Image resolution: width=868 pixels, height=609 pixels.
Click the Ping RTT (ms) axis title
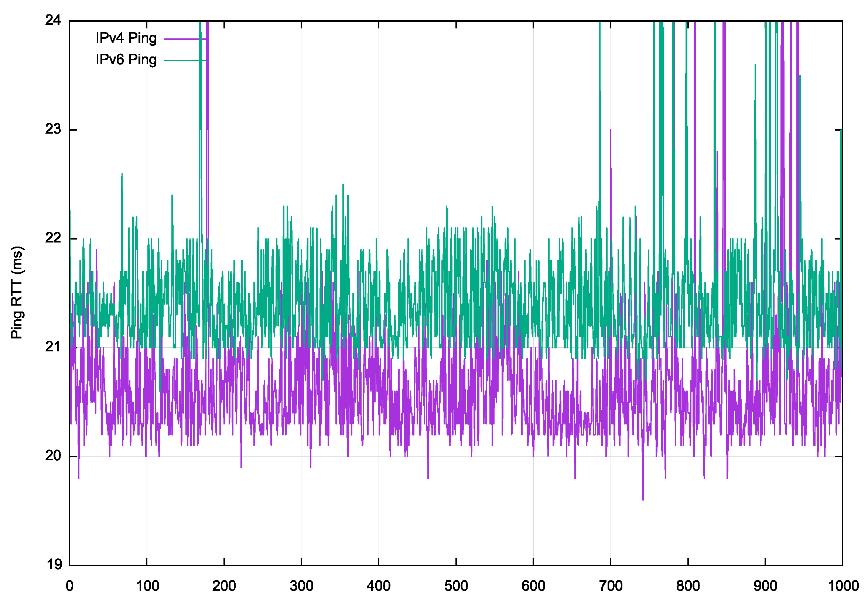pos(17,293)
